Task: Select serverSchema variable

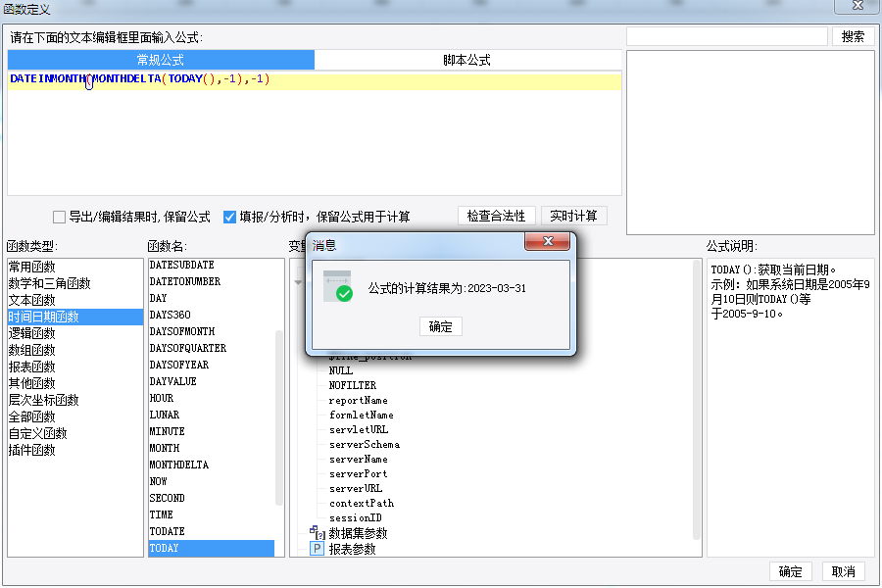Action: (x=365, y=445)
